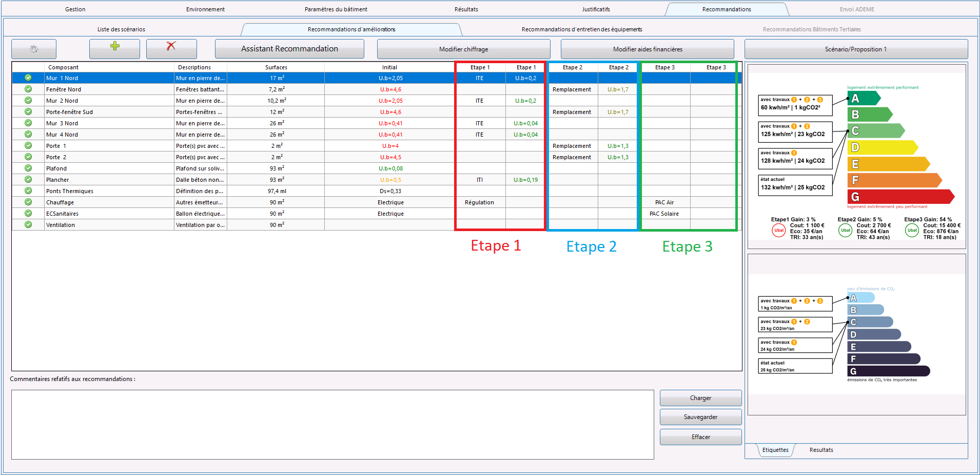
Task: Click Ds=0,33 value in Ponts Thermiques row
Action: pyautogui.click(x=390, y=191)
